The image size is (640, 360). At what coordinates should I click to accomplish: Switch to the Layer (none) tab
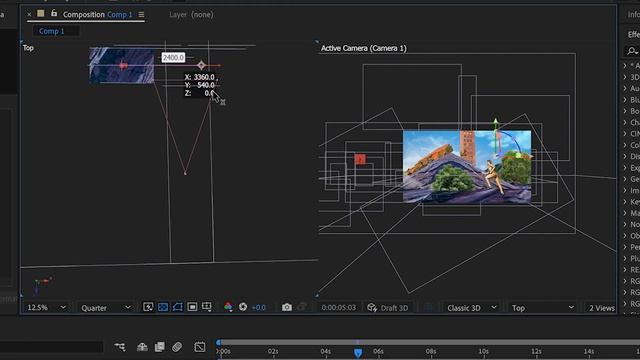tap(191, 15)
